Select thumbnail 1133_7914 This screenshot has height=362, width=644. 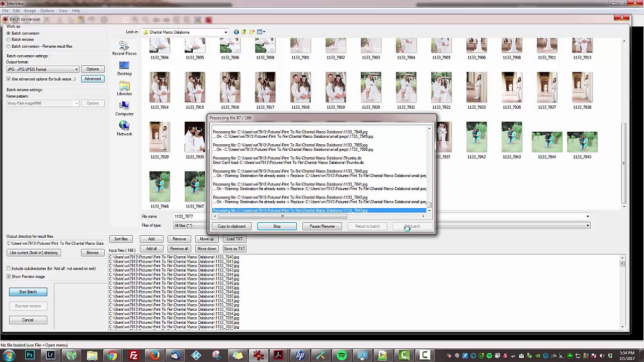(x=159, y=91)
